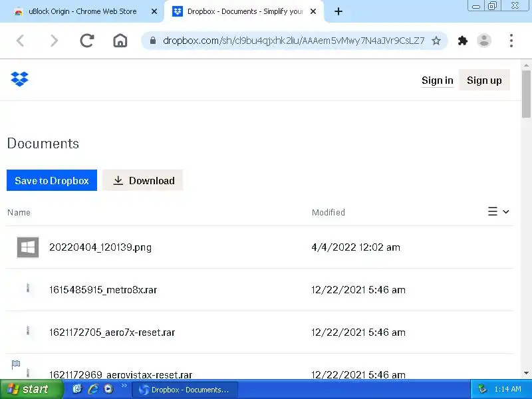
Task: Click the system tray network icon
Action: (481, 389)
